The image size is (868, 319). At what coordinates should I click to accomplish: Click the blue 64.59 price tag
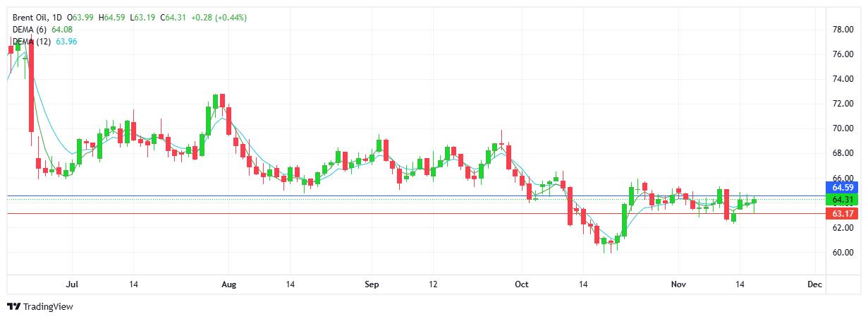click(x=843, y=188)
